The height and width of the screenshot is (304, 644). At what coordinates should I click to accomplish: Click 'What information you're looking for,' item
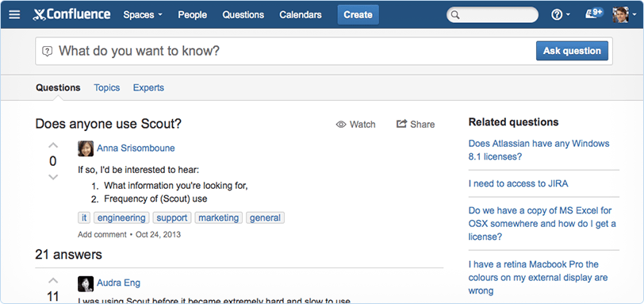point(176,186)
